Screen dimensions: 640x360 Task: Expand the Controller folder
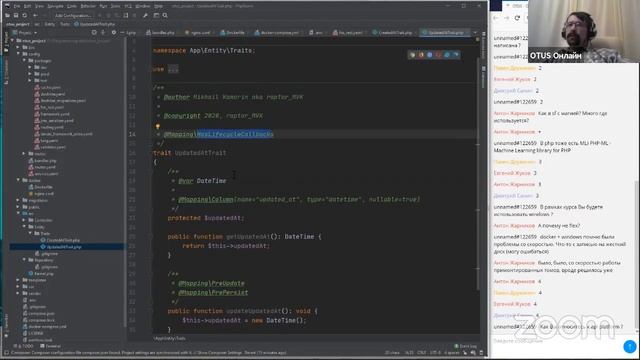coord(24,220)
